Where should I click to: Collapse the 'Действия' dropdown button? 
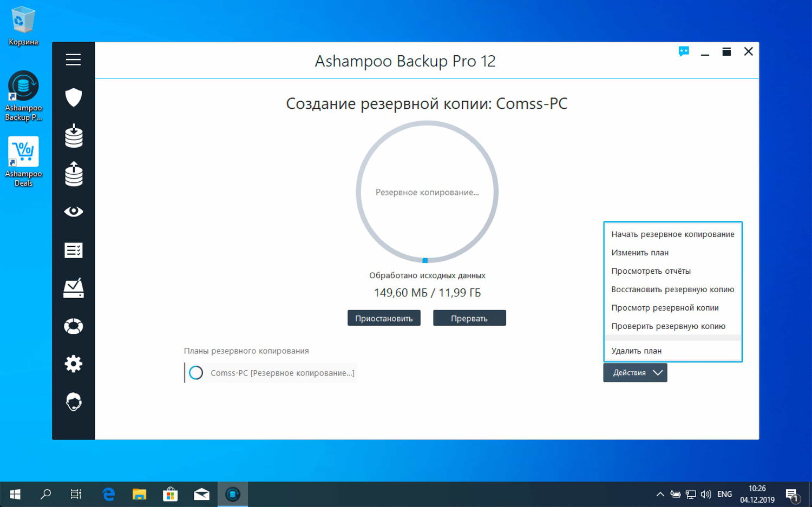635,373
